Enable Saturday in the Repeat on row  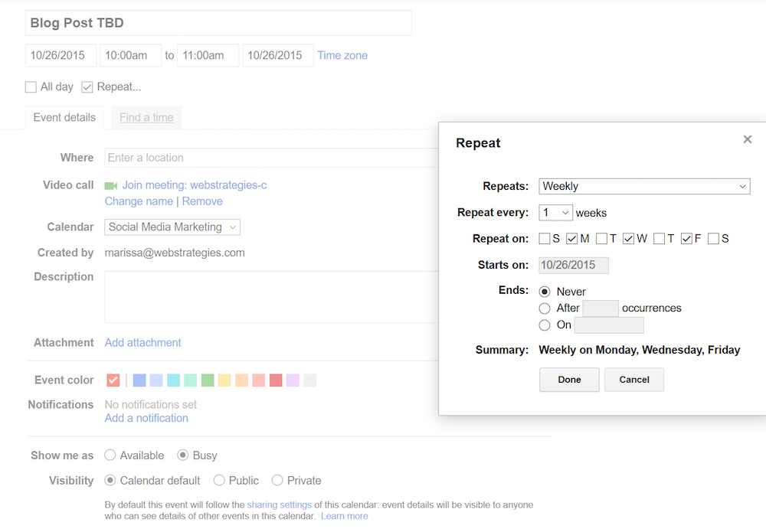[x=713, y=239]
